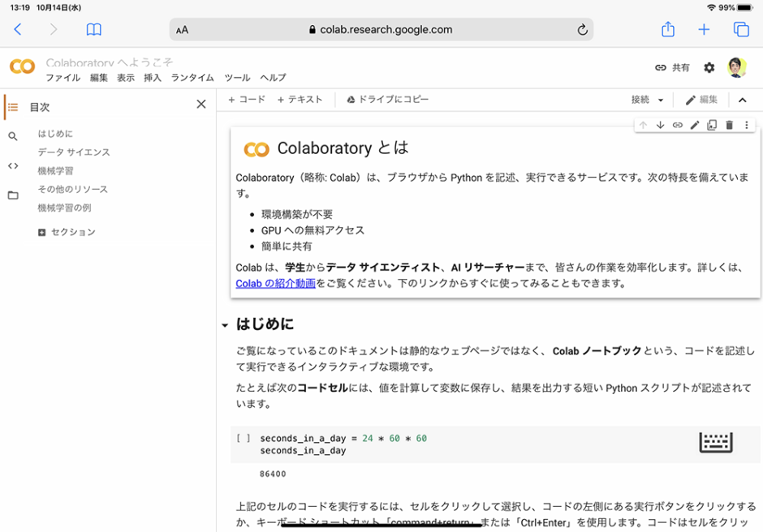Screen dimensions: 763x532
Task: Open the ツール menu
Action: 236,78
